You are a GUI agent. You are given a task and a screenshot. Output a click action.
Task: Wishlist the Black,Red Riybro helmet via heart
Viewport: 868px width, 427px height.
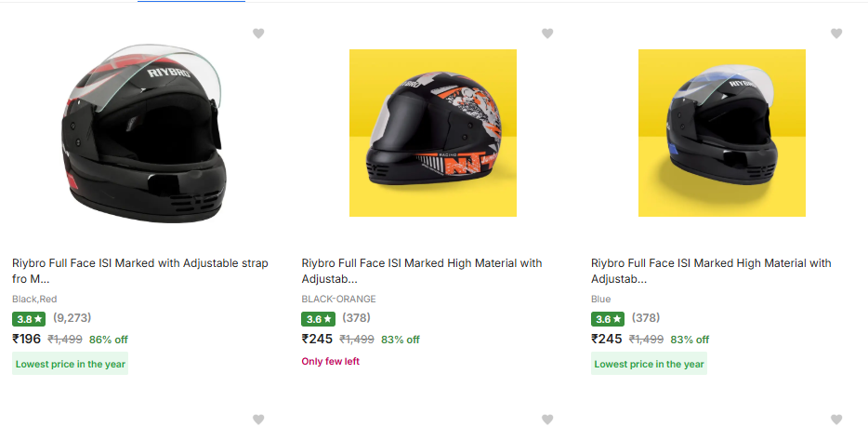[x=258, y=33]
